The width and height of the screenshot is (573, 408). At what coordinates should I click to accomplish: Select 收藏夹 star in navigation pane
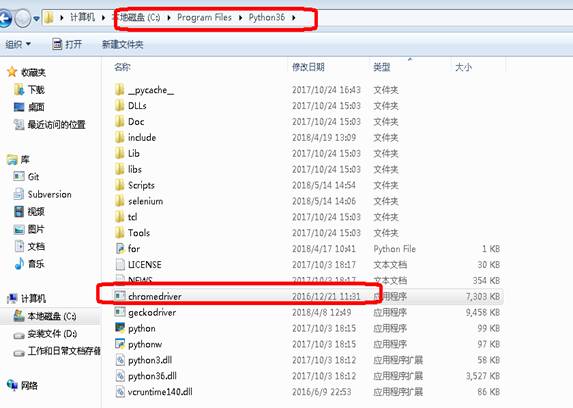pos(12,72)
